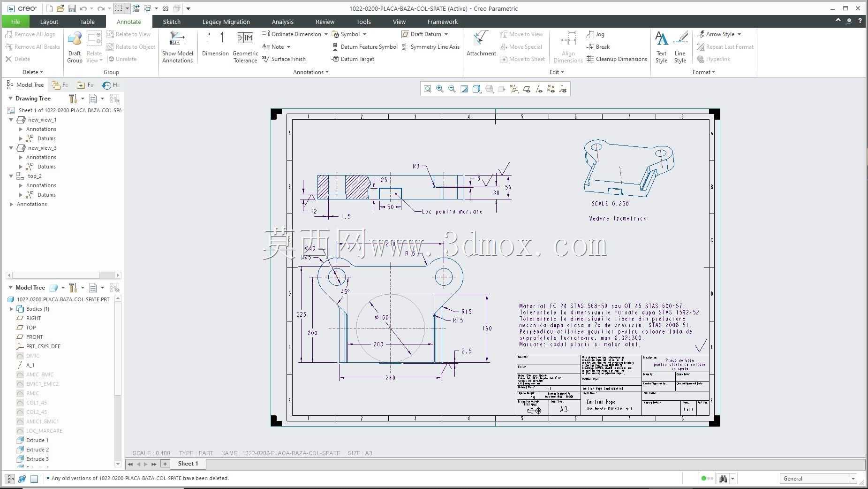Open the Draft Datum dropdown arrow
Image resolution: width=868 pixels, height=489 pixels.
click(x=446, y=34)
